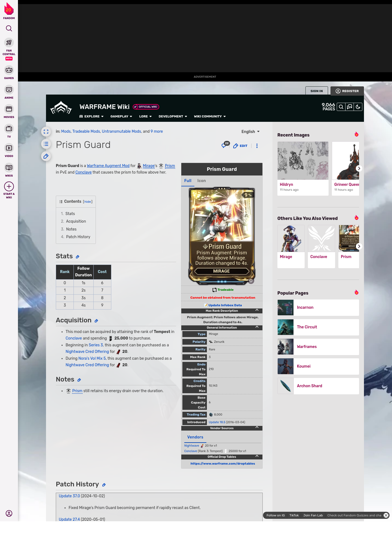
Task: Edit the Notes section pencil icon
Action: click(x=79, y=380)
